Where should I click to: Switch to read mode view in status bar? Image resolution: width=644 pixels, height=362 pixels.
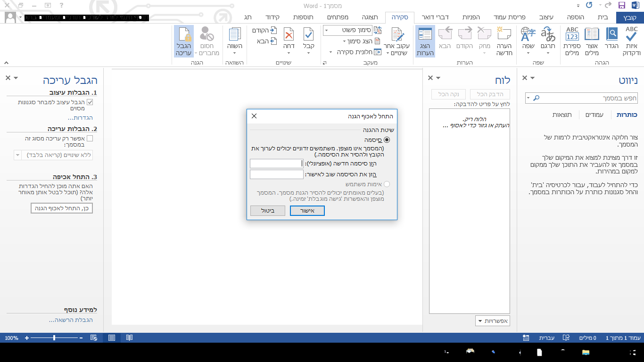129,338
